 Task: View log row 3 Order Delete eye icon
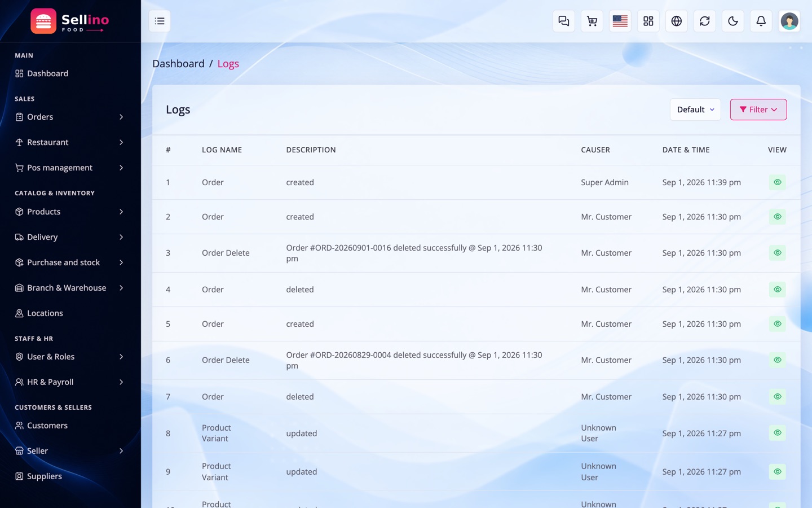coord(777,253)
